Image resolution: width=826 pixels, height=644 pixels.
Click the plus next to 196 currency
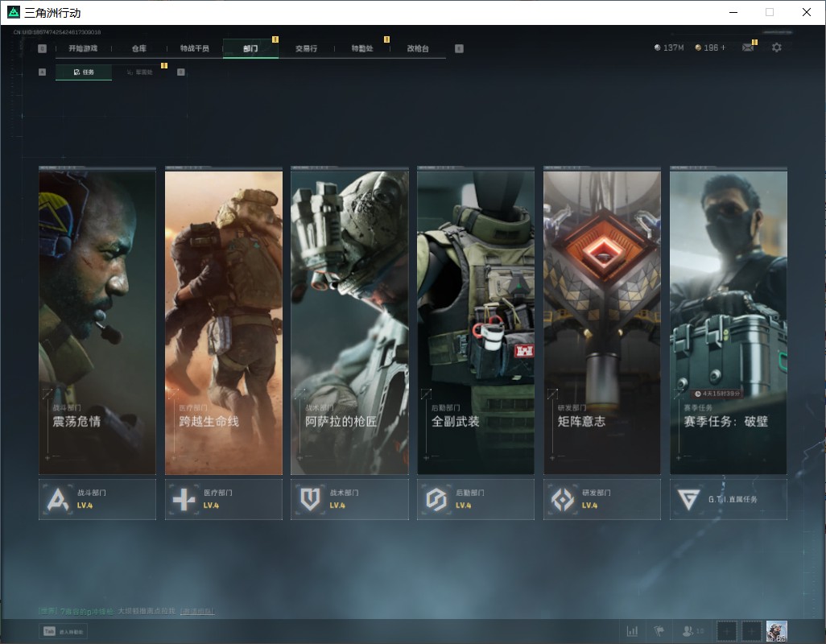point(723,47)
